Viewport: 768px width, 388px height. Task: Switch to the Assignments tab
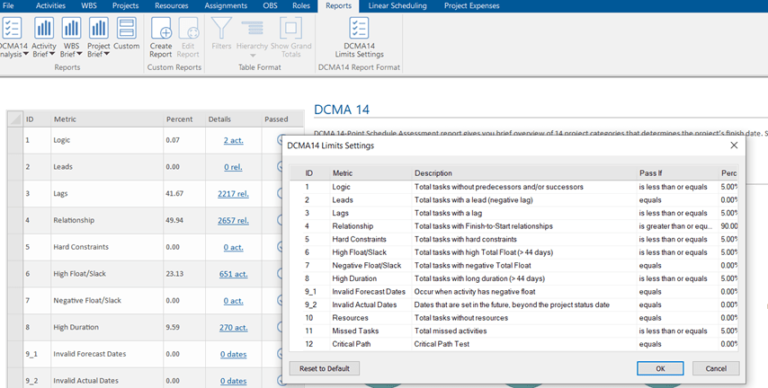(226, 6)
